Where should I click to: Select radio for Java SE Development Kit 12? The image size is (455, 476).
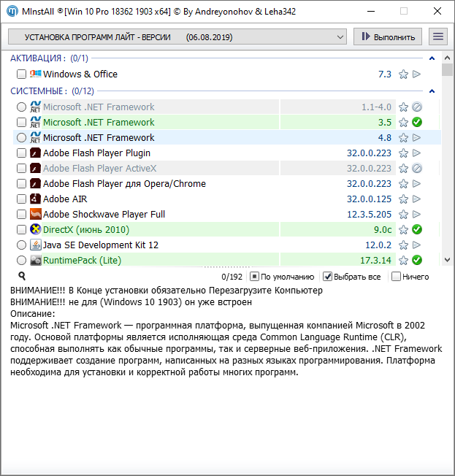pos(21,245)
